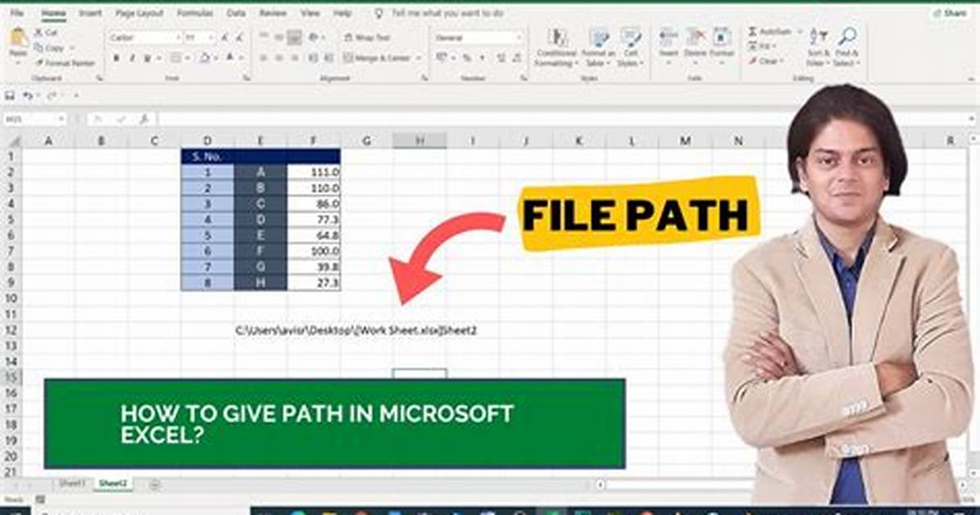
Task: Open Format as Table gallery
Action: pos(598,48)
